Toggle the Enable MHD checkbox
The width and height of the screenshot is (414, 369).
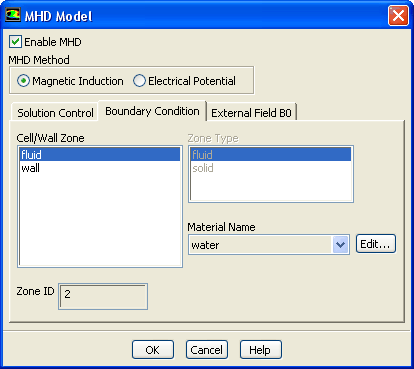pos(15,42)
